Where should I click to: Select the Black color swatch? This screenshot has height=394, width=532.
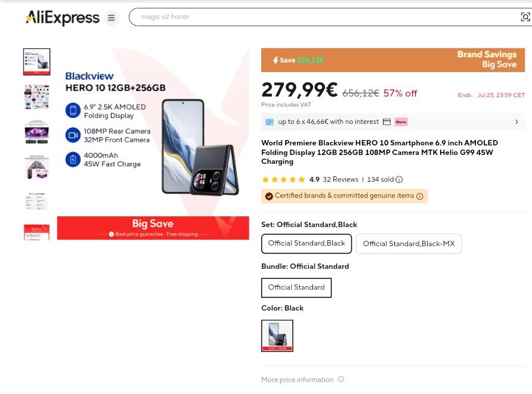click(277, 336)
